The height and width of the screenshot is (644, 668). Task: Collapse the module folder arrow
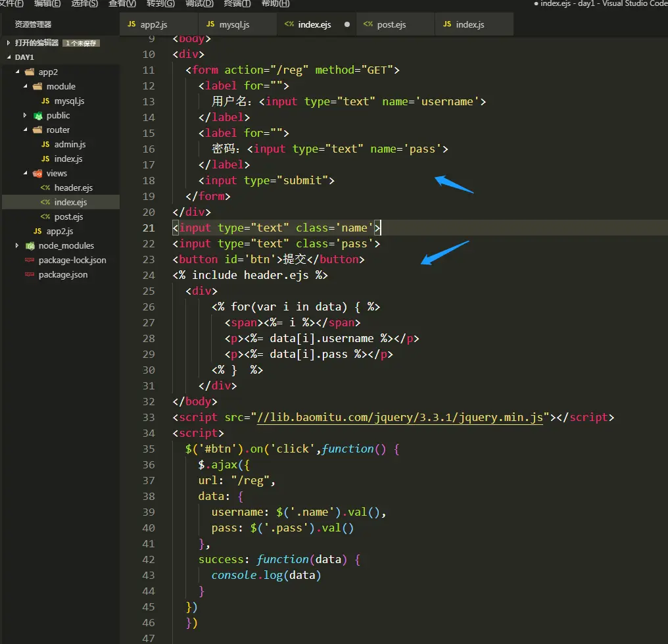(x=25, y=86)
